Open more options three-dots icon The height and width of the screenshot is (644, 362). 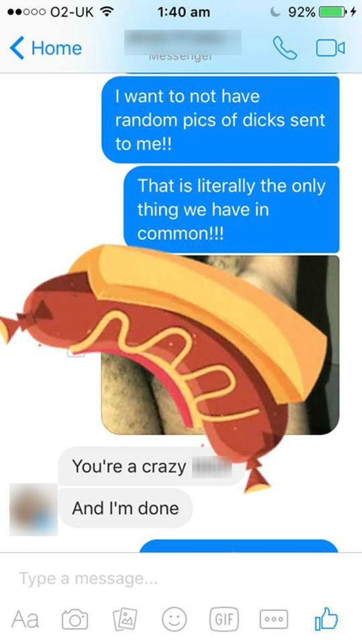[x=274, y=619]
